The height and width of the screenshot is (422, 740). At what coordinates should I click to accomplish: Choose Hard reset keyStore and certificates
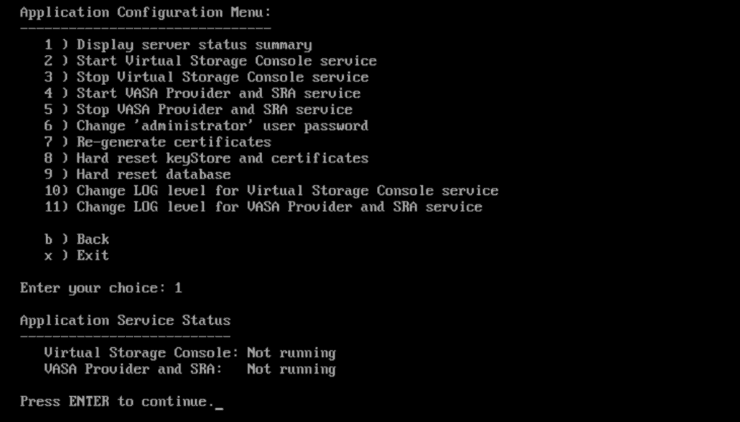coord(206,158)
